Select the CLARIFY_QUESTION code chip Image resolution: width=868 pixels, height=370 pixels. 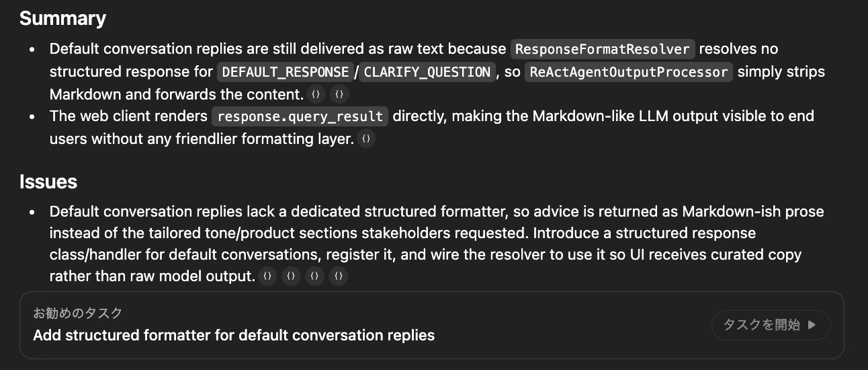click(x=427, y=72)
